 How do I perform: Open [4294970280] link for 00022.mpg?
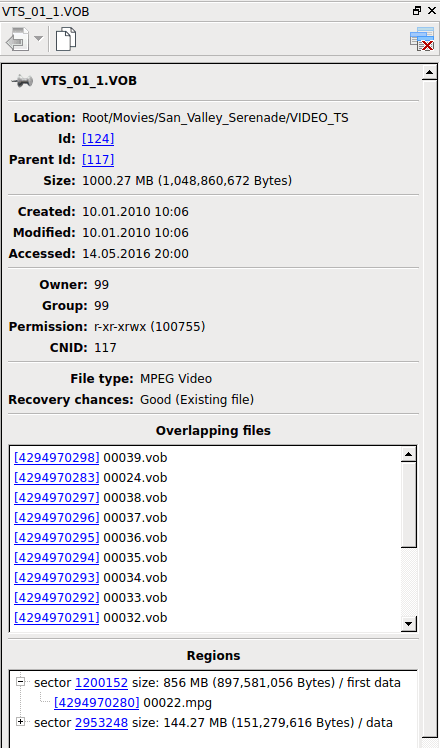point(97,703)
